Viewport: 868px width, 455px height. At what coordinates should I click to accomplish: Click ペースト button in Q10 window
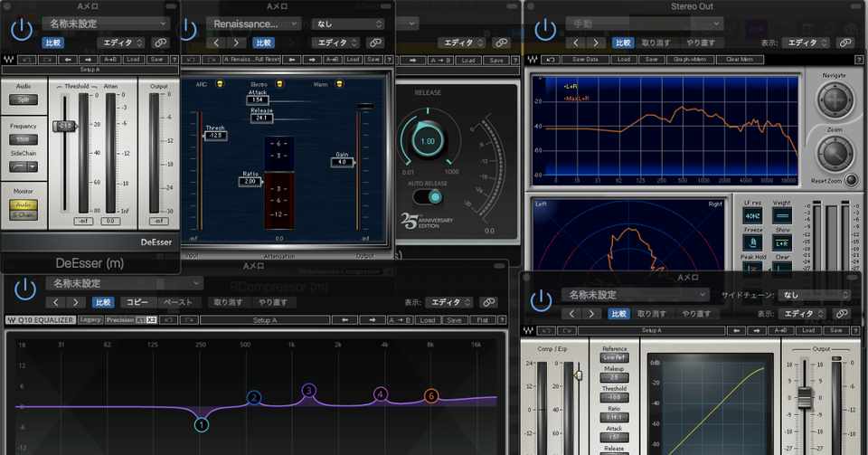click(x=177, y=302)
